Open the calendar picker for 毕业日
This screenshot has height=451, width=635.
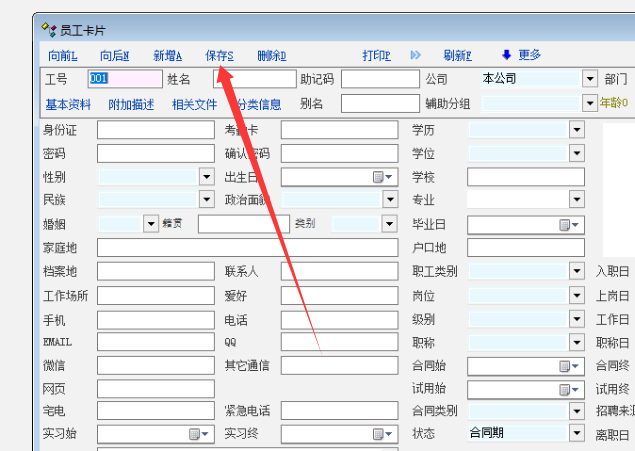(568, 224)
